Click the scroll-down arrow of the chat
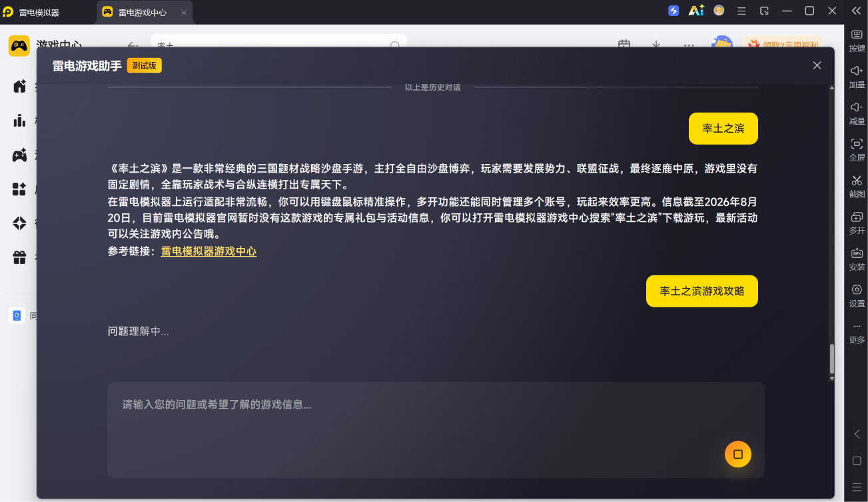The height and width of the screenshot is (502, 868). pos(831,378)
